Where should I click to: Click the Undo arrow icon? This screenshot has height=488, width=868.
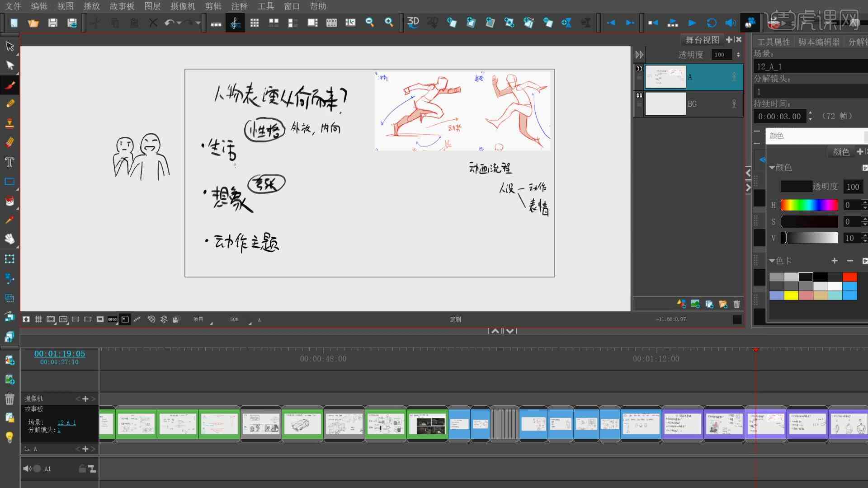pyautogui.click(x=169, y=23)
